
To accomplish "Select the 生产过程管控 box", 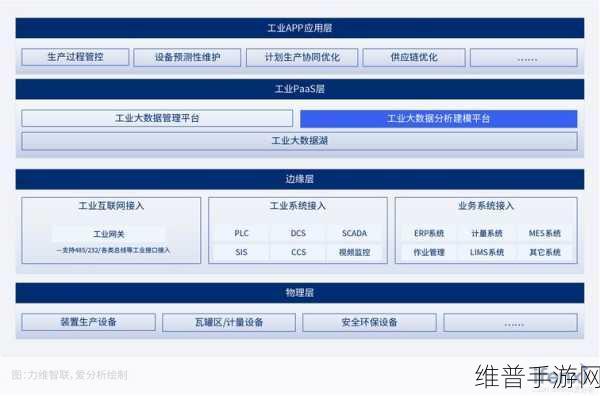I will [x=75, y=57].
